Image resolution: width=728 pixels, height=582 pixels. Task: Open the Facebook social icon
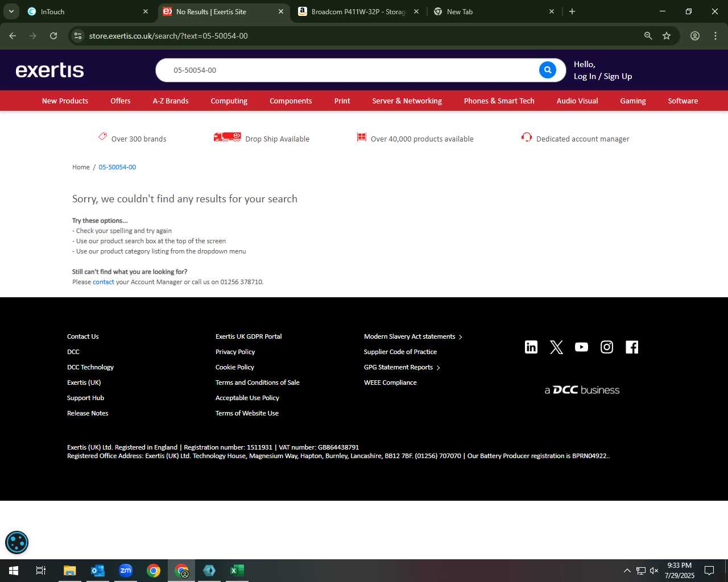click(x=632, y=347)
